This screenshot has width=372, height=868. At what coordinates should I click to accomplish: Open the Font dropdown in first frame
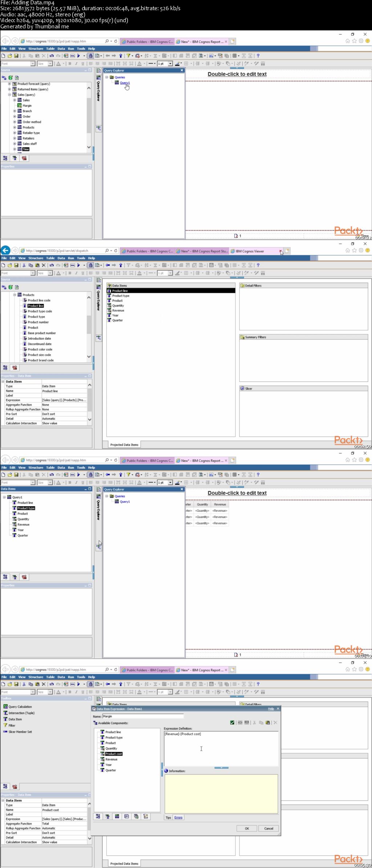click(x=33, y=64)
